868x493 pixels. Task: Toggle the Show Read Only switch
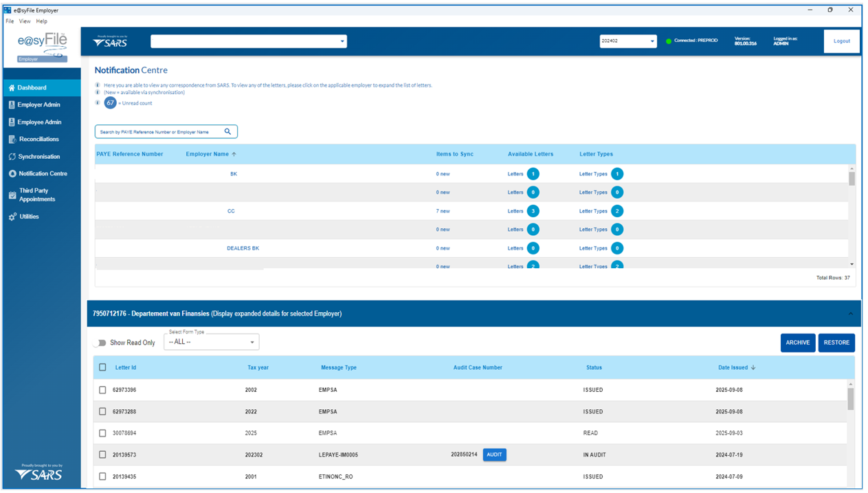pos(101,342)
